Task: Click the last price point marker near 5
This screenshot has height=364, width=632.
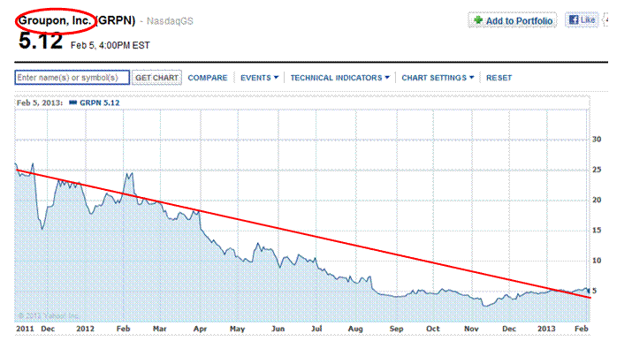Action: [588, 291]
